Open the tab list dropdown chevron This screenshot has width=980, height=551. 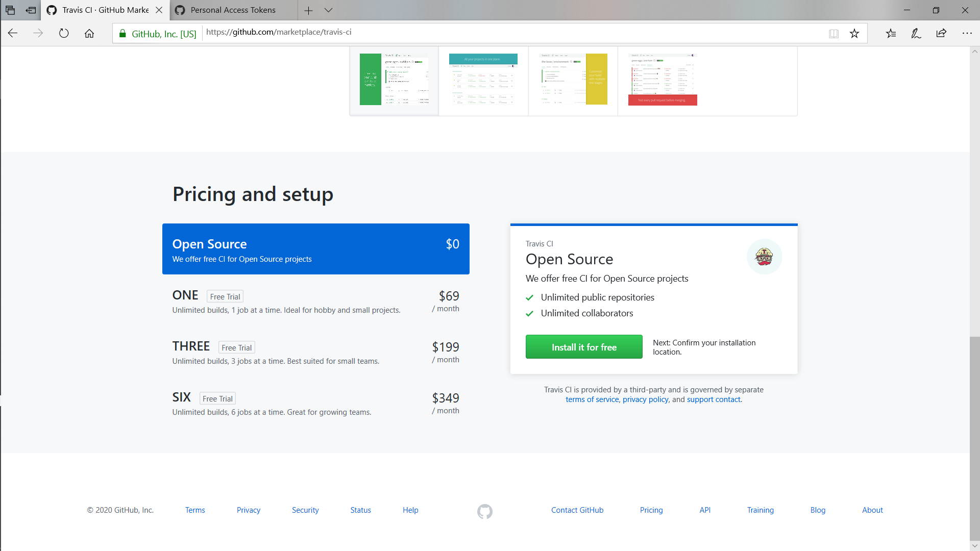pos(328,10)
